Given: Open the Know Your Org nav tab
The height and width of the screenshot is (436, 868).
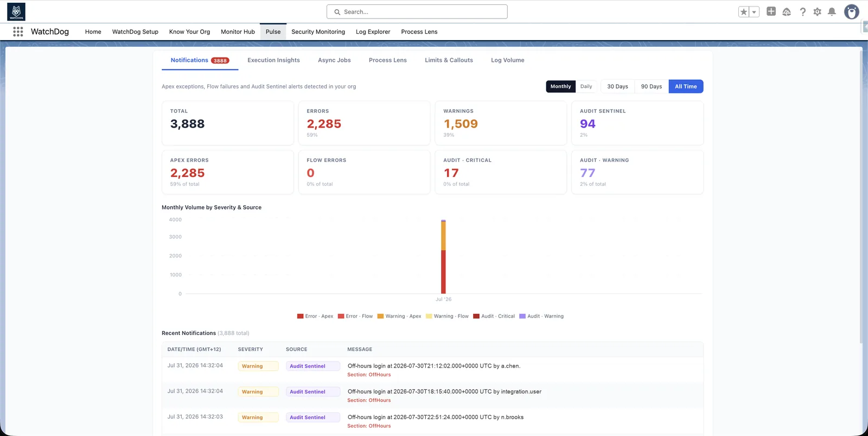Looking at the screenshot, I should (x=189, y=31).
